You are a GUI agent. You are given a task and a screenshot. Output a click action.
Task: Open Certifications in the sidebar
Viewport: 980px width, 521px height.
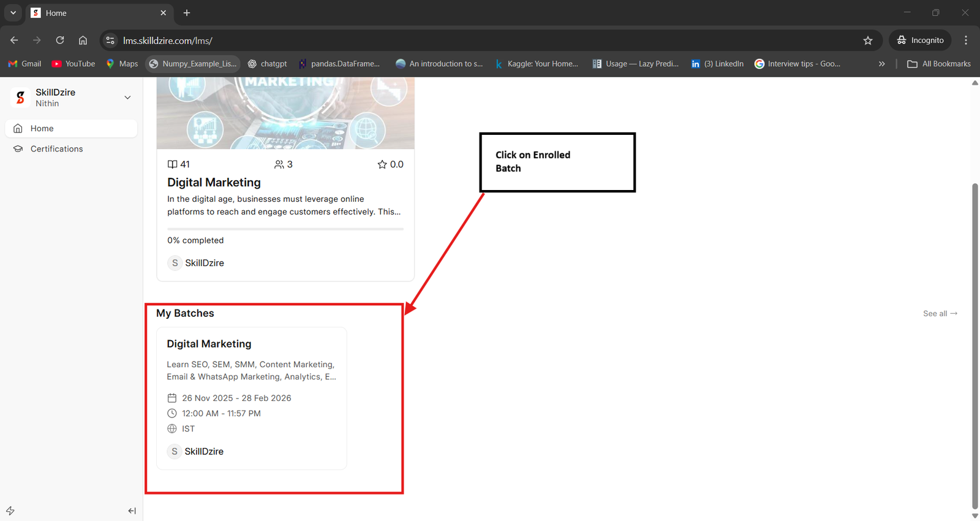(x=56, y=149)
